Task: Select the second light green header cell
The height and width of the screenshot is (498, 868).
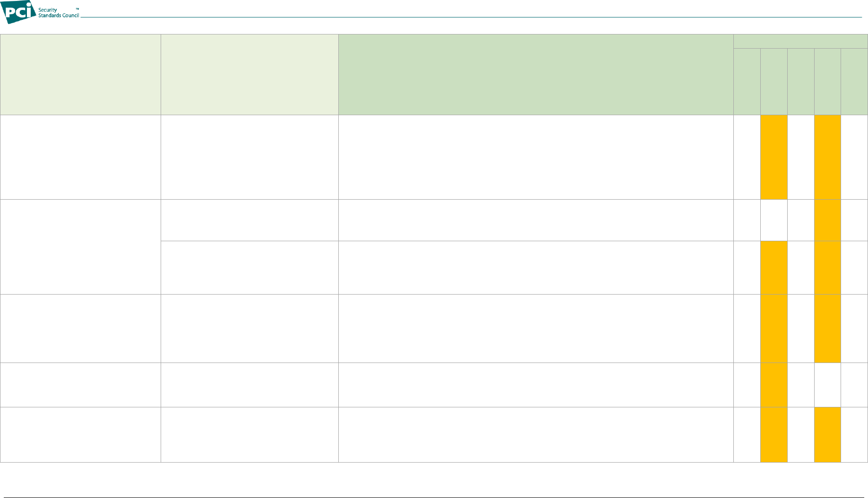Action: (x=249, y=75)
